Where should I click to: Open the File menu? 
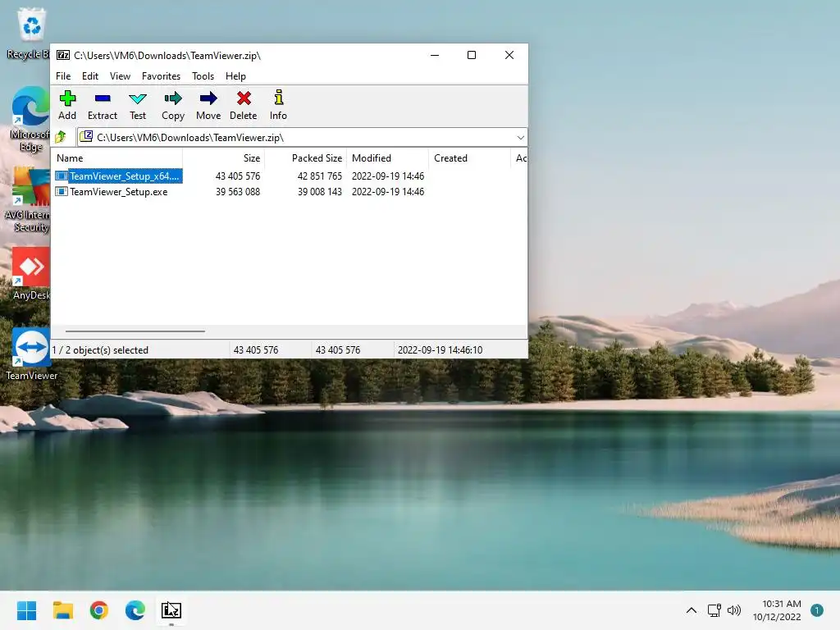(63, 76)
